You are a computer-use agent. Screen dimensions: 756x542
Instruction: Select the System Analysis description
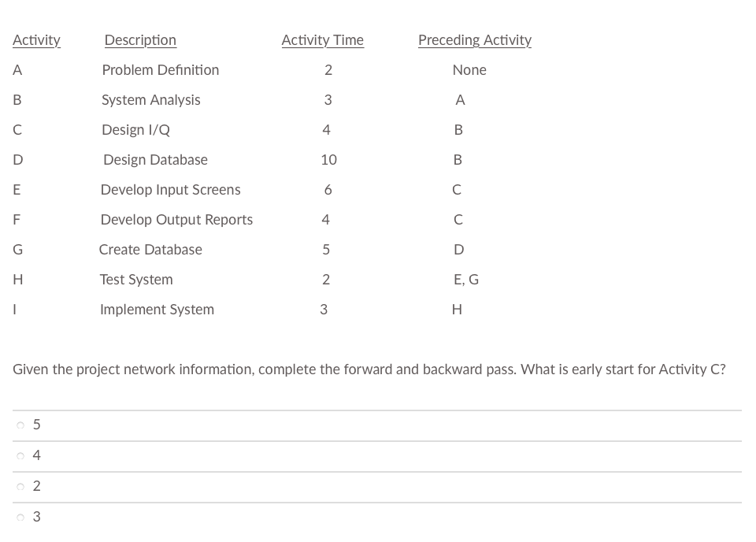[x=150, y=100]
